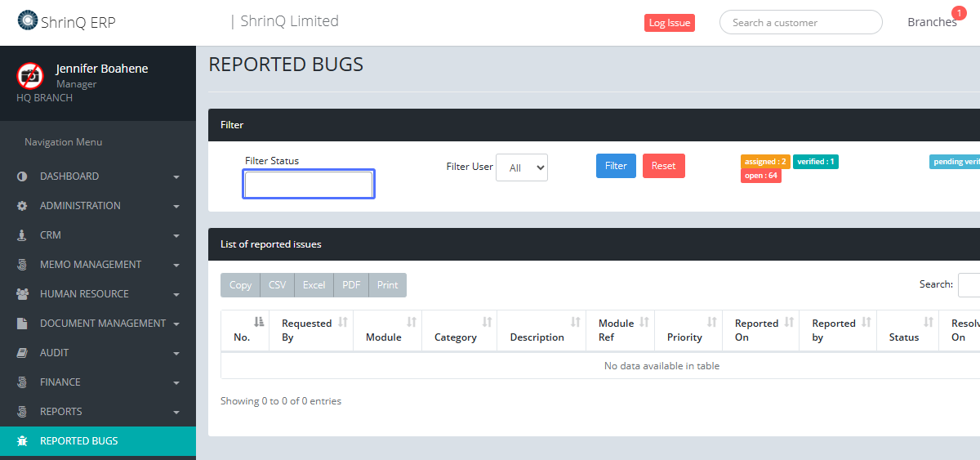This screenshot has width=980, height=460.
Task: Click the Dashboard half-circle icon
Action: [22, 176]
